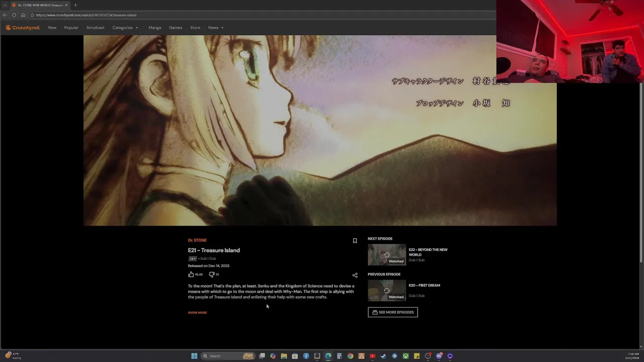Image resolution: width=644 pixels, height=362 pixels.
Task: Open the Windows Start menu
Action: [x=194, y=356]
